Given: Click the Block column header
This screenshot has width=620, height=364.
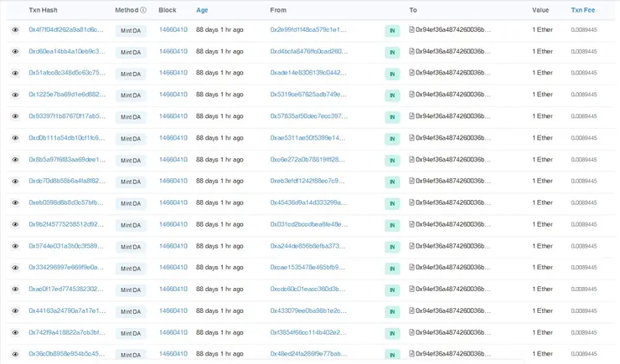Looking at the screenshot, I should (x=168, y=10).
